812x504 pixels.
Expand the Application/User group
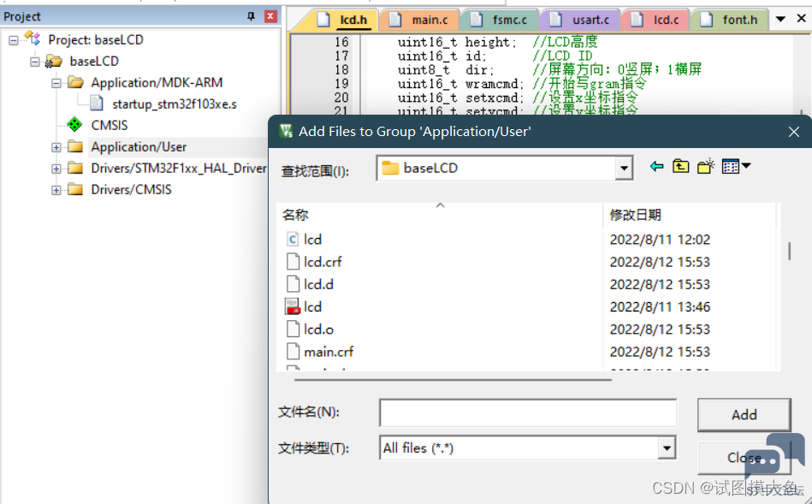pos(56,148)
